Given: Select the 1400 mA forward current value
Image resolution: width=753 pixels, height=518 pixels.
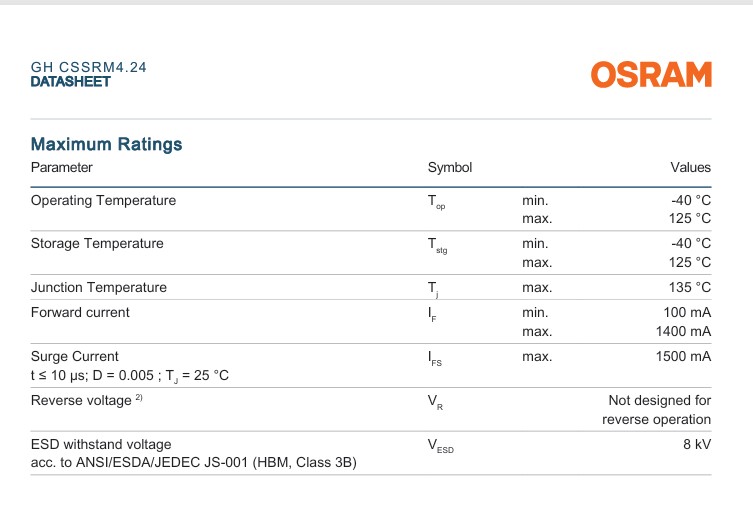Looking at the screenshot, I should pos(683,331).
